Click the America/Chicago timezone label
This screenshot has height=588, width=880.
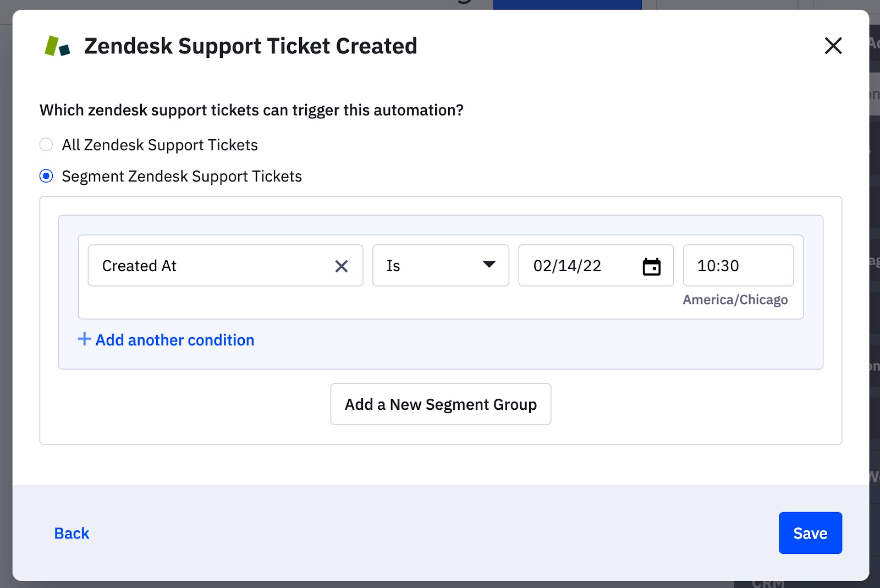[x=735, y=300]
